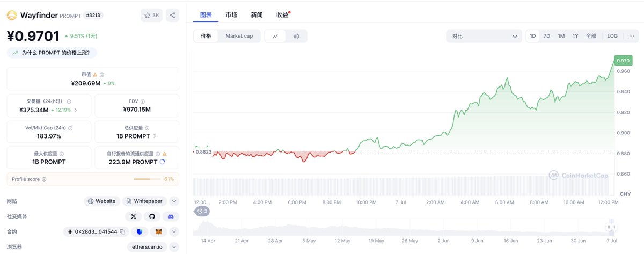The width and height of the screenshot is (644, 254).
Task: Click the MetaMask fox icon
Action: point(158,232)
